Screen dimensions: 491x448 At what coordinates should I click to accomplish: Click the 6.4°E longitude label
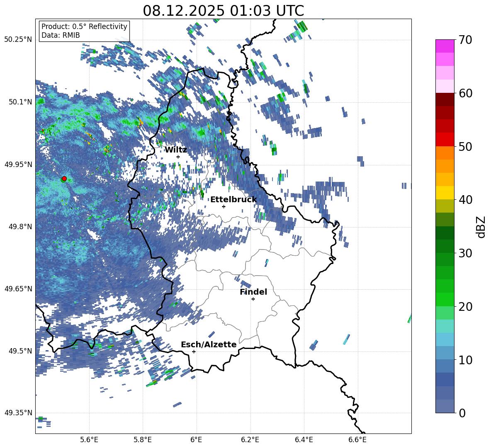(304, 440)
